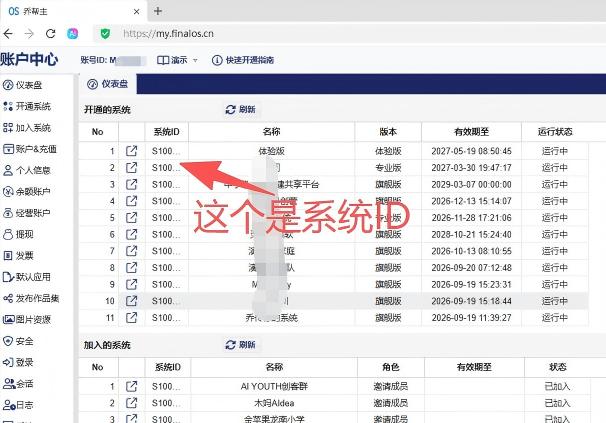Viewport: 606px width, 423px height.
Task: Click 已加入 status for AI YOUTH创客群
Action: (557, 386)
